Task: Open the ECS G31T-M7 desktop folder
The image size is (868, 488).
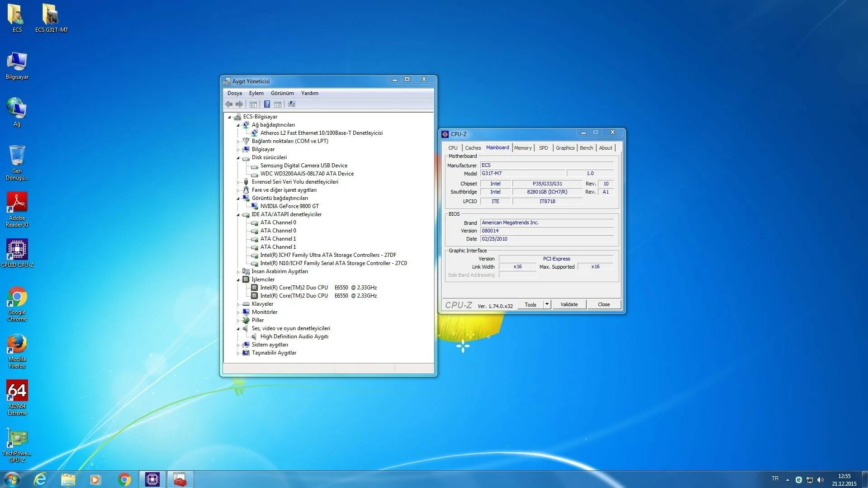Action: pyautogui.click(x=51, y=19)
